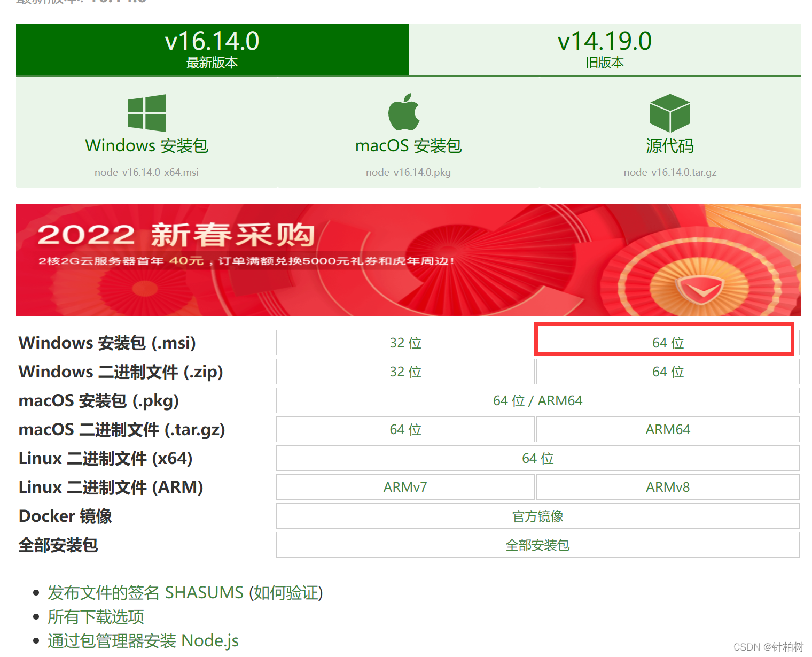This screenshot has width=812, height=657.
Task: Click the green cube source code icon
Action: point(670,113)
